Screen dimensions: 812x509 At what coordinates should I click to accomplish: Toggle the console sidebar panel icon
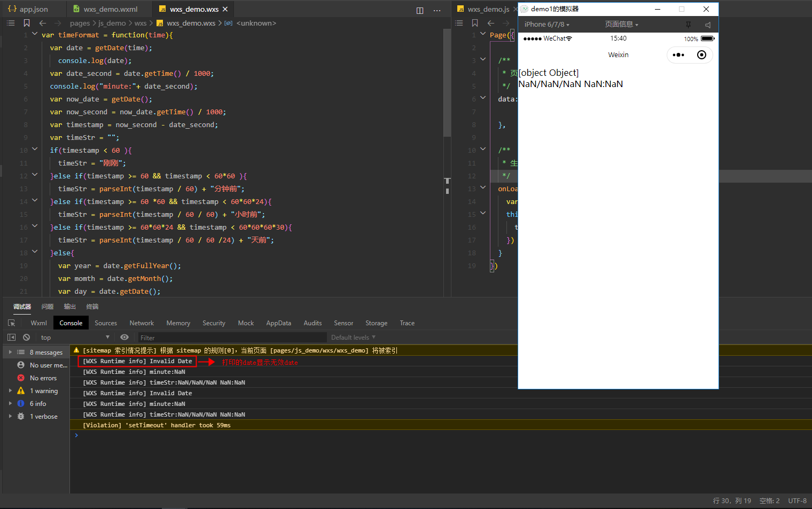tap(11, 338)
